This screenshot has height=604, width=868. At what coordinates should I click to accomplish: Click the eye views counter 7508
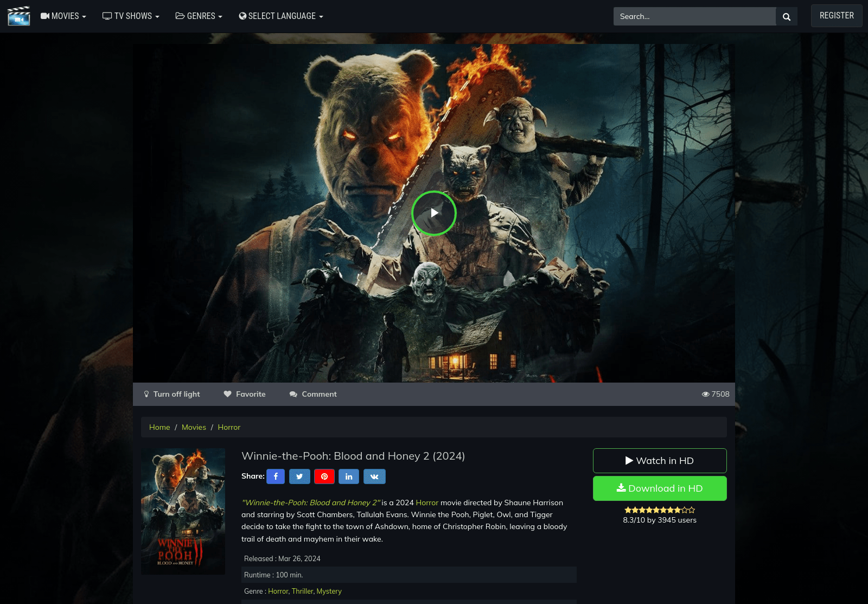click(716, 394)
